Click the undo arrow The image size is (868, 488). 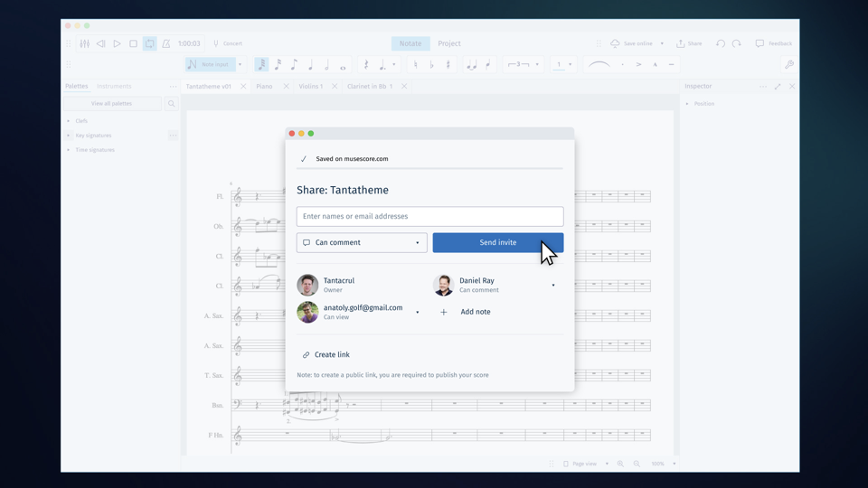click(721, 43)
